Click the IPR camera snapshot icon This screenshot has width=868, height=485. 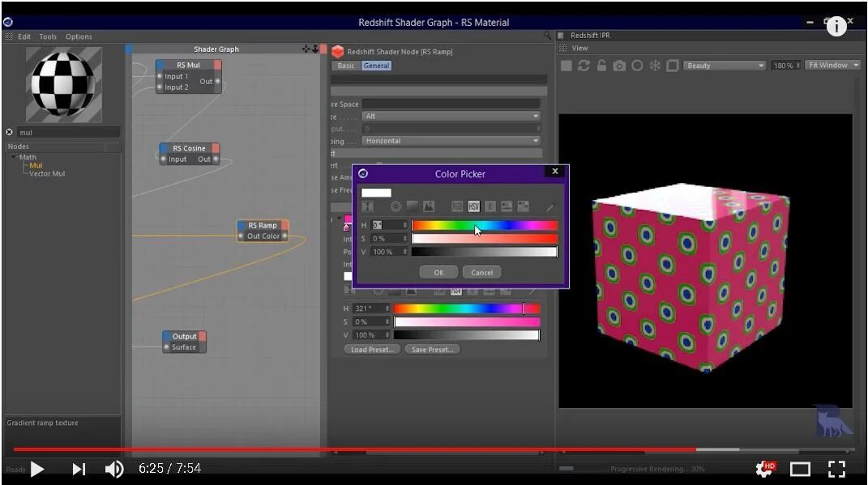619,66
